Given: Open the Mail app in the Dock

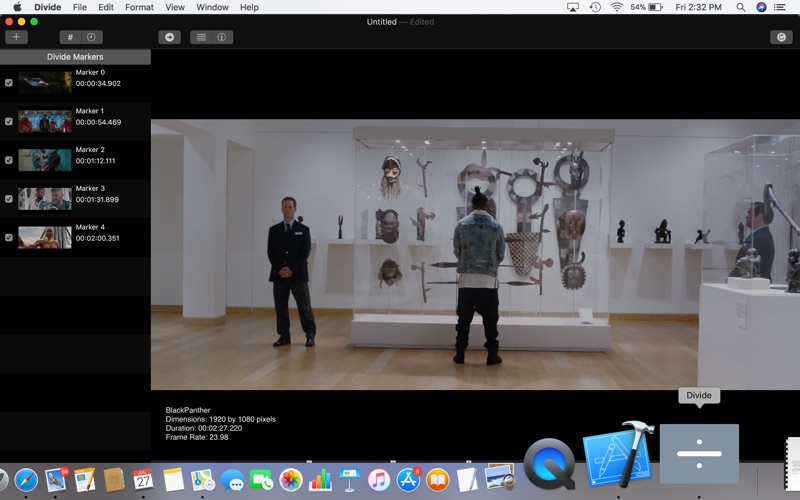Looking at the screenshot, I should point(56,480).
